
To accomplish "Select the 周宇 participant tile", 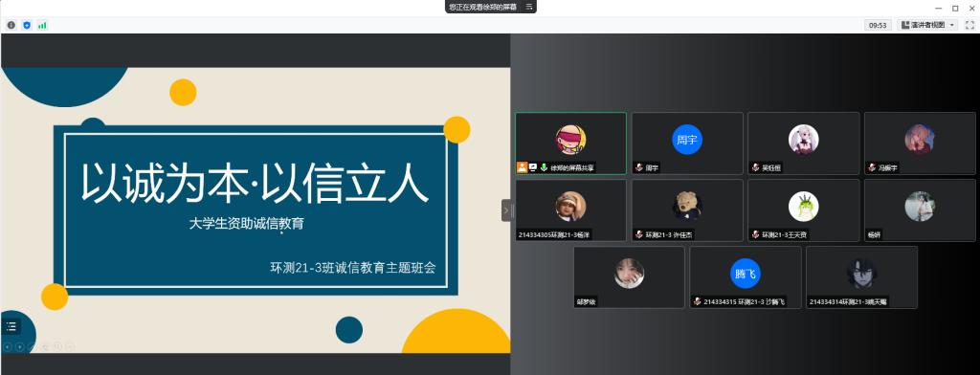I will point(687,143).
